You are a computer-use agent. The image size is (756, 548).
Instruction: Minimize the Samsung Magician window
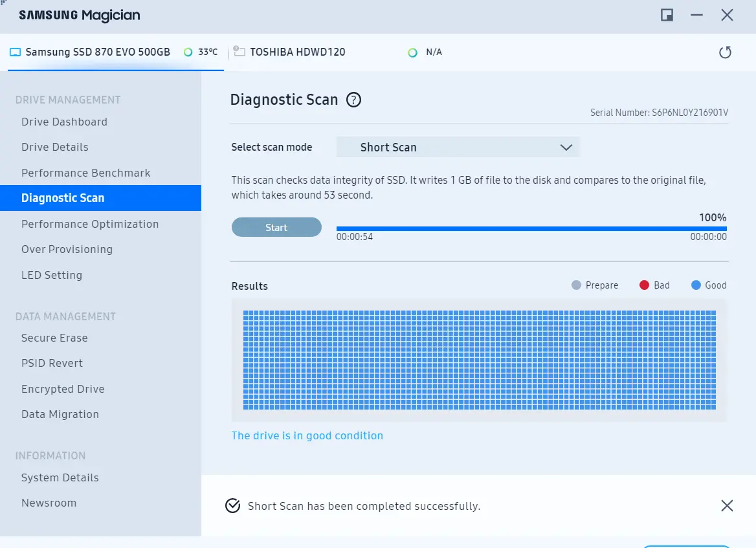[696, 15]
